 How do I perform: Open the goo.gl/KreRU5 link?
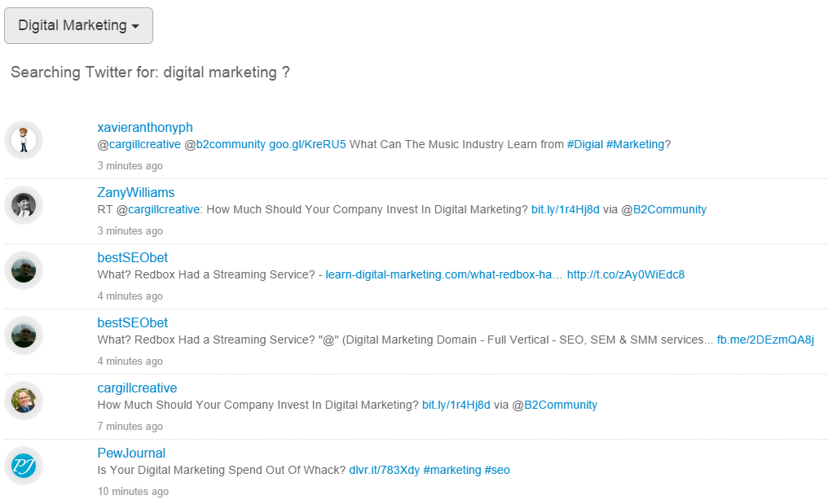point(307,145)
